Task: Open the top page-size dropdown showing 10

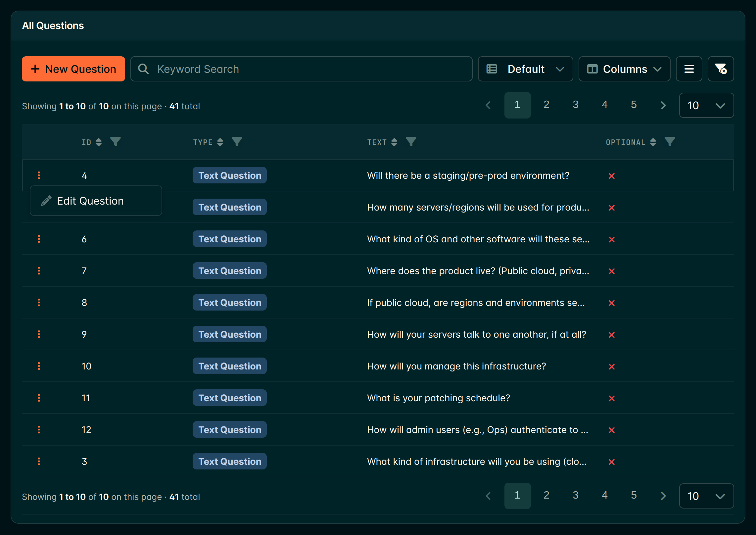Action: pos(706,105)
